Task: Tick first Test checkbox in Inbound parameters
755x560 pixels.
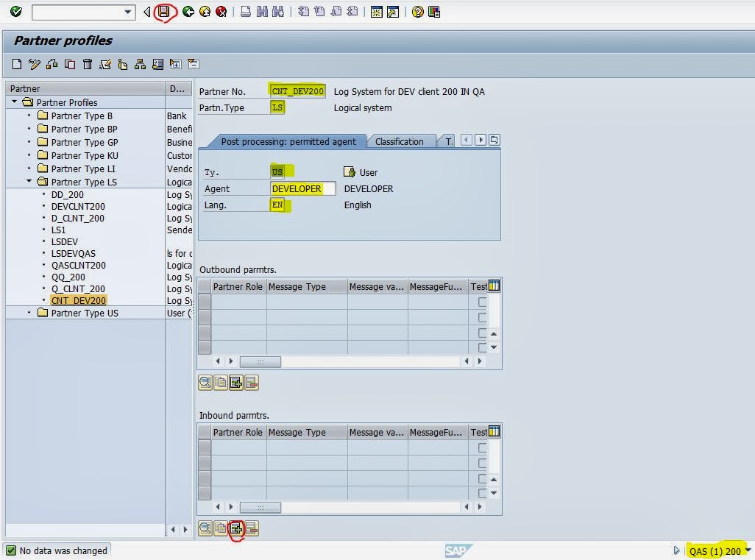Action: [483, 447]
